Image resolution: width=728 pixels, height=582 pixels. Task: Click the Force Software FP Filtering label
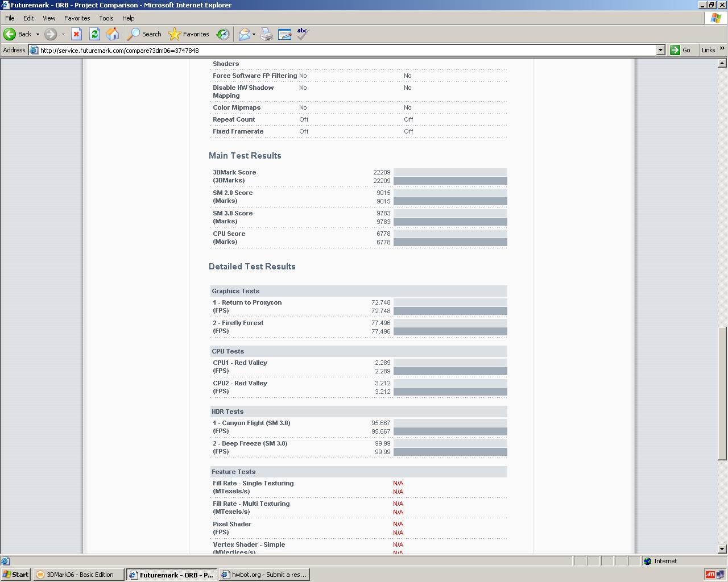tap(255, 76)
